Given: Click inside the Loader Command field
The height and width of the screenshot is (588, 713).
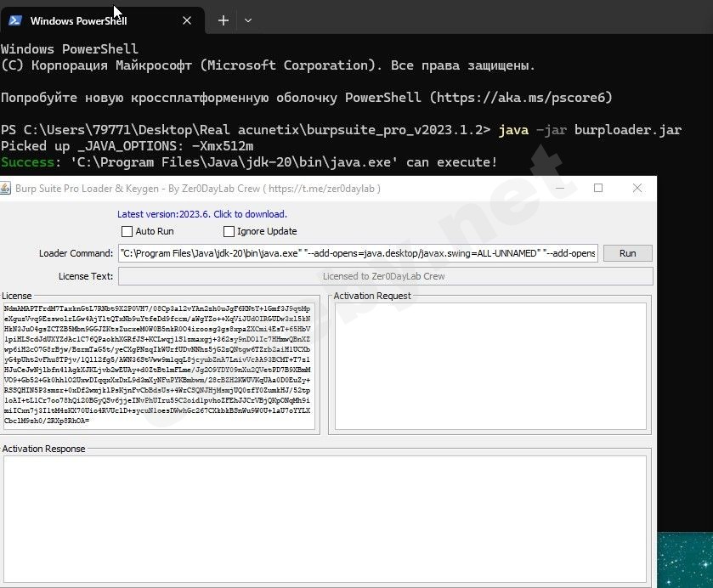Looking at the screenshot, I should (358, 253).
